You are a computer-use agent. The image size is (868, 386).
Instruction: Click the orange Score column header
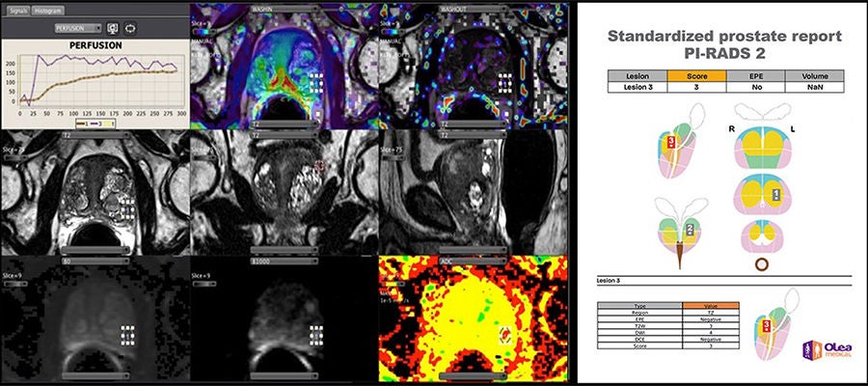(x=696, y=76)
